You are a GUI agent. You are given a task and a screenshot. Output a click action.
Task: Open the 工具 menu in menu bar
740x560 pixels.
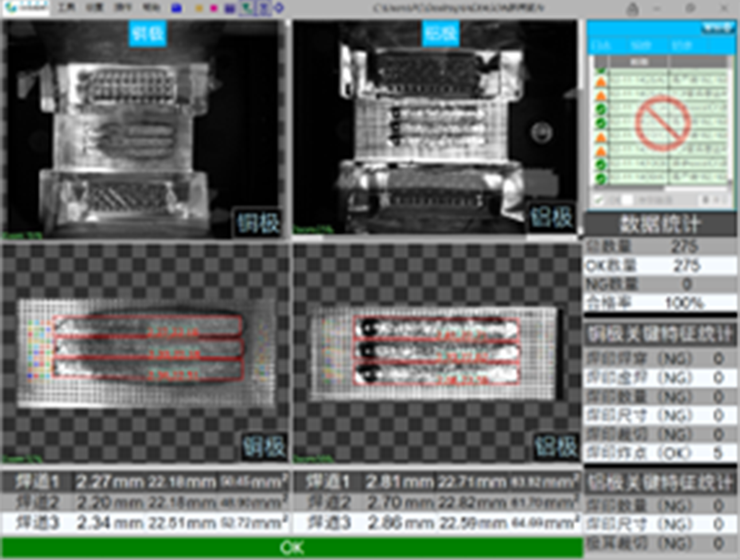click(x=66, y=8)
